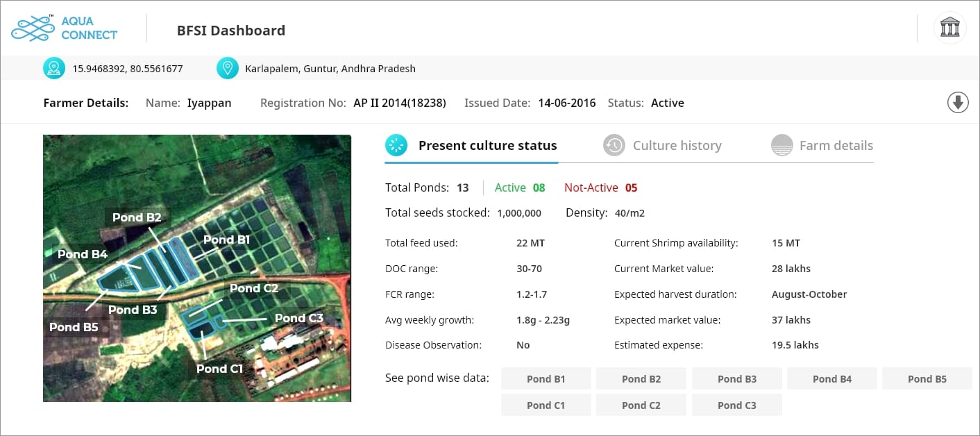Viewport: 980px width, 436px height.
Task: Click the Farm details water icon
Action: click(782, 145)
